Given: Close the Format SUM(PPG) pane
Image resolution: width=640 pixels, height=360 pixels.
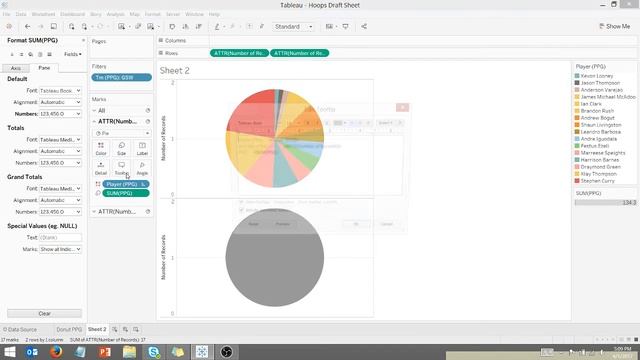Looking at the screenshot, I should click(x=83, y=40).
